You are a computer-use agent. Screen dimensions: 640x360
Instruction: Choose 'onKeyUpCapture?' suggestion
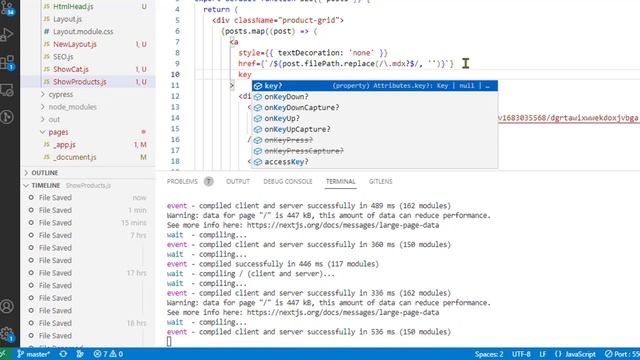375,129
